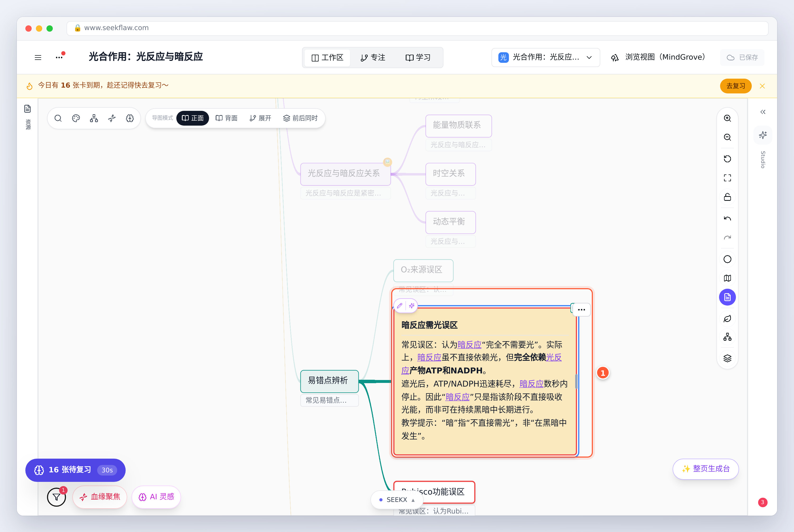Image resolution: width=794 pixels, height=532 pixels.
Task: Redo the last action
Action: point(727,237)
